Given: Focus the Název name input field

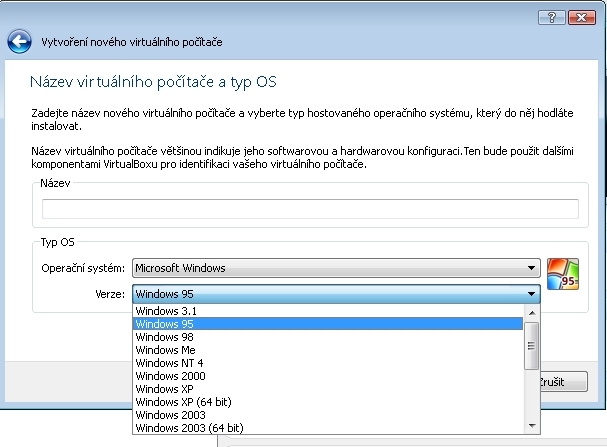Looking at the screenshot, I should tap(310, 209).
